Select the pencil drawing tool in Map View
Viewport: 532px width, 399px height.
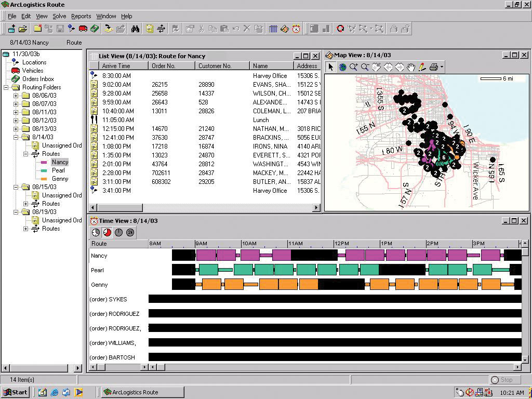pos(422,67)
